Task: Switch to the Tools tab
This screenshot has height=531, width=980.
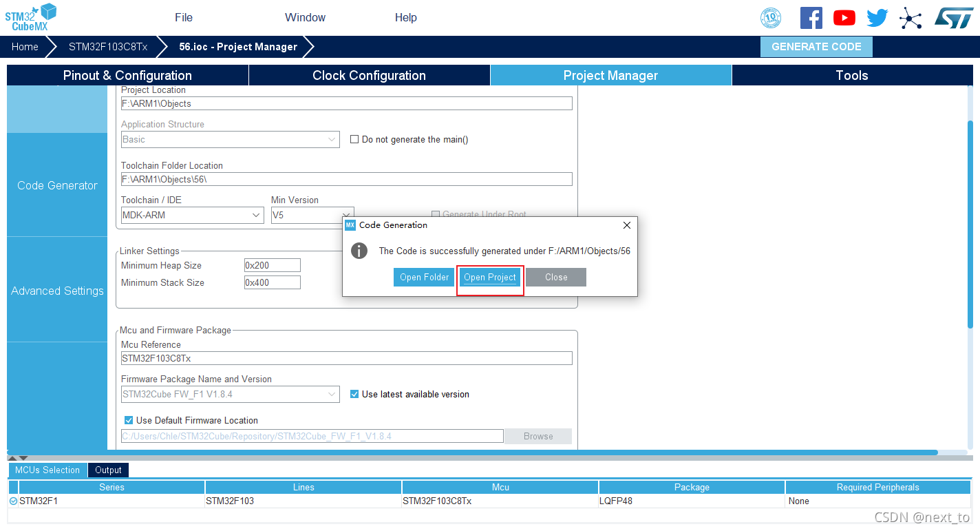Action: click(852, 75)
